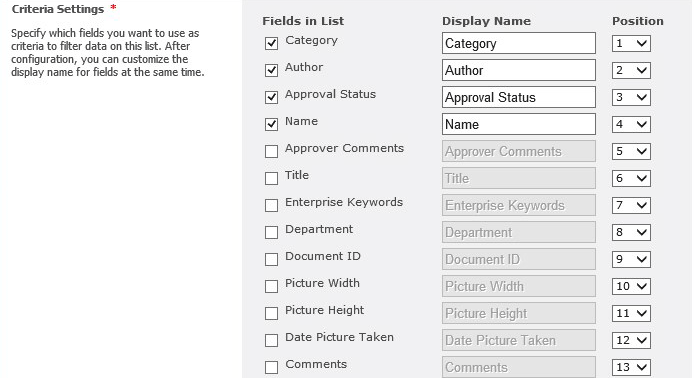Click the Name display name textbox
Screen dimensions: 694x378
point(519,124)
